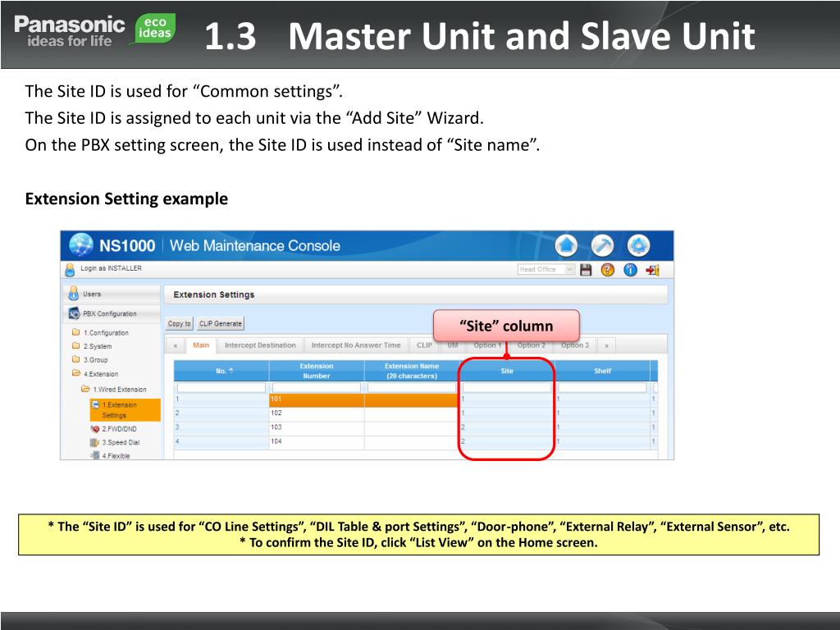Viewport: 840px width, 630px height.
Task: Select extension number 104 cell
Action: pyautogui.click(x=317, y=442)
